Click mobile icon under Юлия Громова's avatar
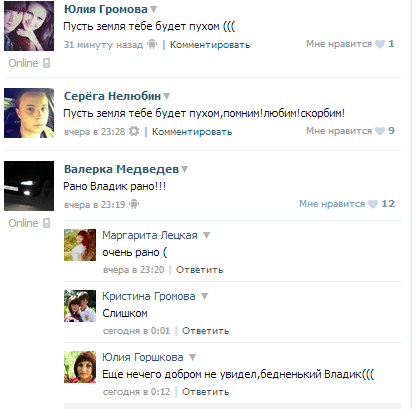The height and width of the screenshot is (409, 412). pyautogui.click(x=47, y=63)
